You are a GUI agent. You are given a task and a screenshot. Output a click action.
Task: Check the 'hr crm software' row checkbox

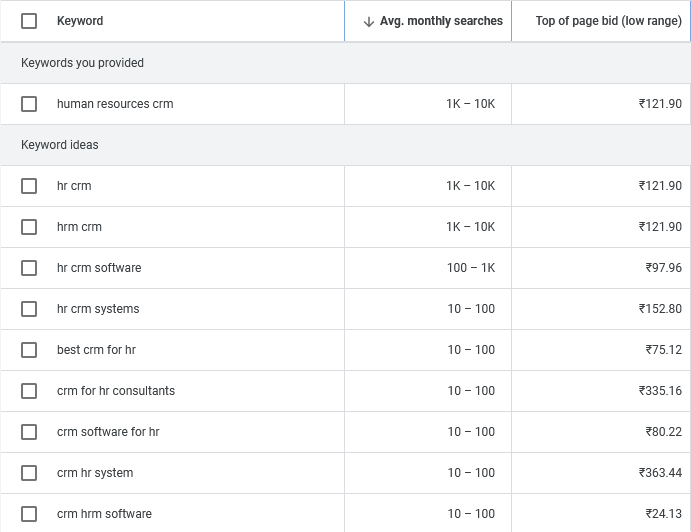pos(29,268)
